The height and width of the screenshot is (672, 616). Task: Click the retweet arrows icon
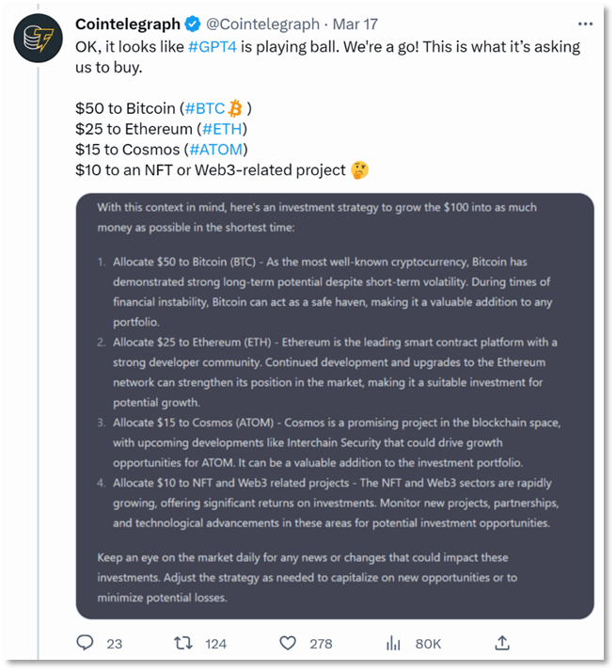(x=185, y=643)
